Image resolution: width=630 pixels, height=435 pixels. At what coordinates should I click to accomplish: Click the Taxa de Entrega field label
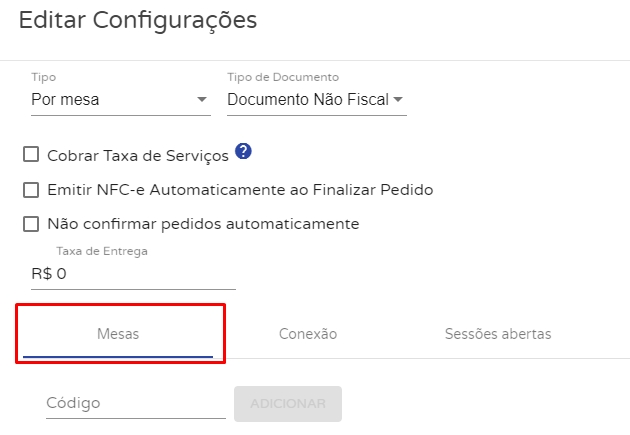102,251
